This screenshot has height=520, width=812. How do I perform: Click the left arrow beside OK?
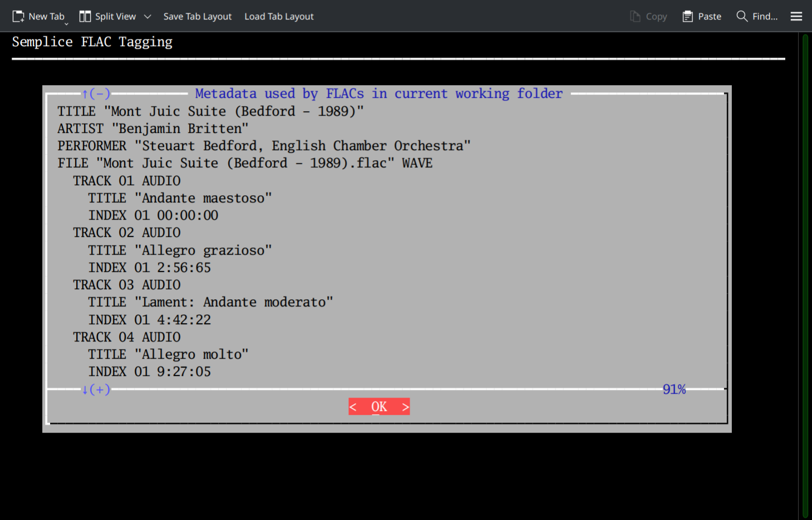coord(353,407)
